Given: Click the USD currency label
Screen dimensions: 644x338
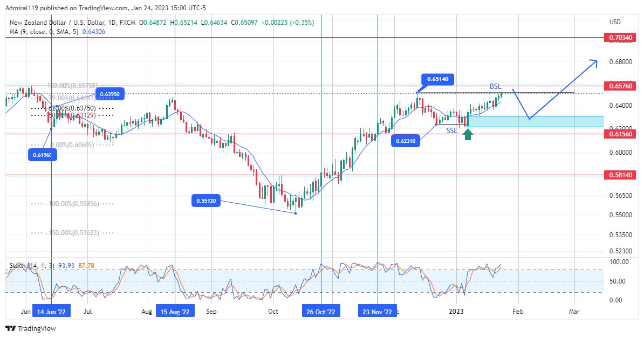Looking at the screenshot, I should click(615, 22).
